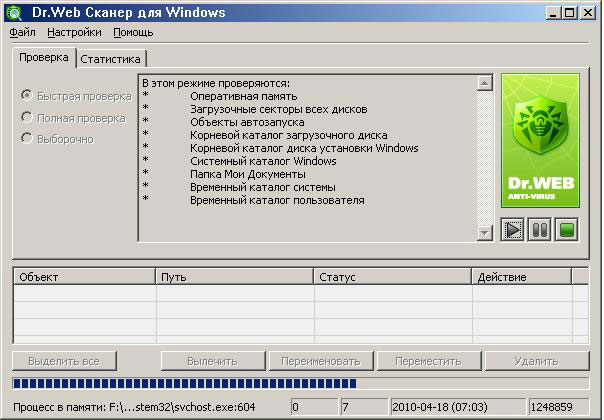Click the Корневой каталог загрузочного диска line
The width and height of the screenshot is (604, 420).
pos(289,136)
